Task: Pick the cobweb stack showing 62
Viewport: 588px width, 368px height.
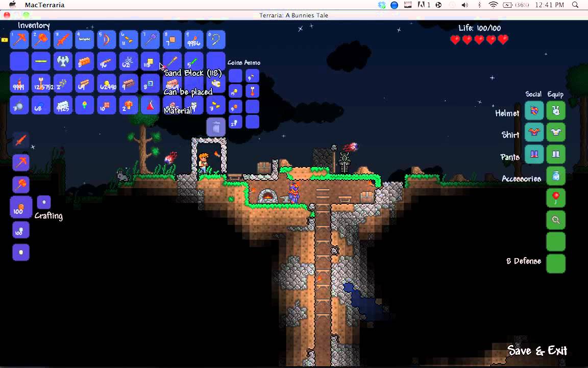Action: click(x=128, y=61)
